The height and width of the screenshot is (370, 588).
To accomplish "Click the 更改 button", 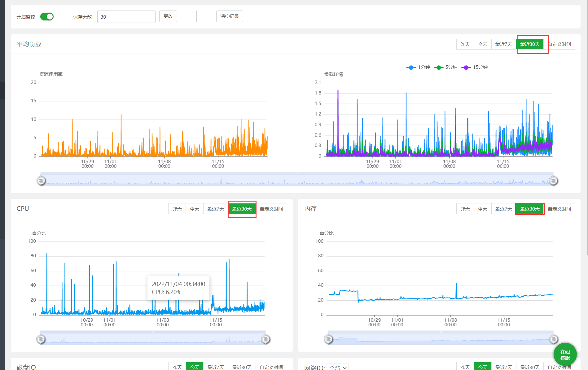I will 168,16.
